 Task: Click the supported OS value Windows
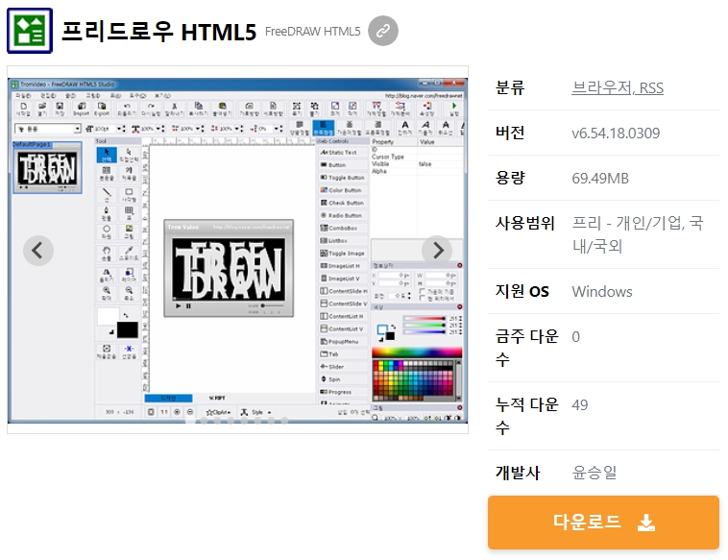pos(602,292)
